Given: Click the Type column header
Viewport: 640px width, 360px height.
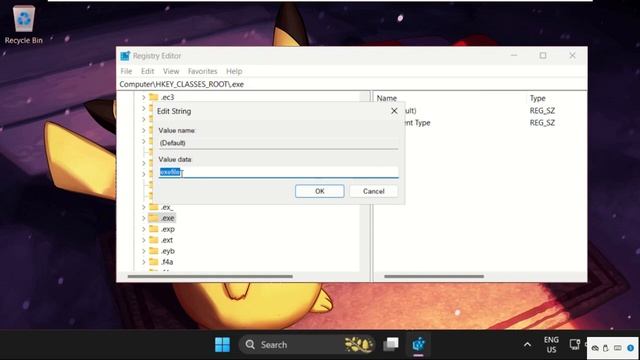Looking at the screenshot, I should [538, 98].
